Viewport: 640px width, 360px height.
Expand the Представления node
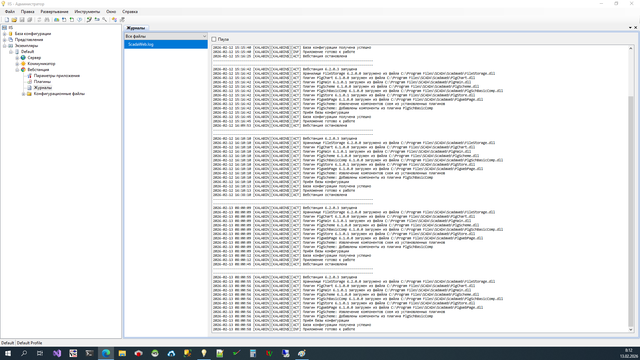click(x=4, y=40)
